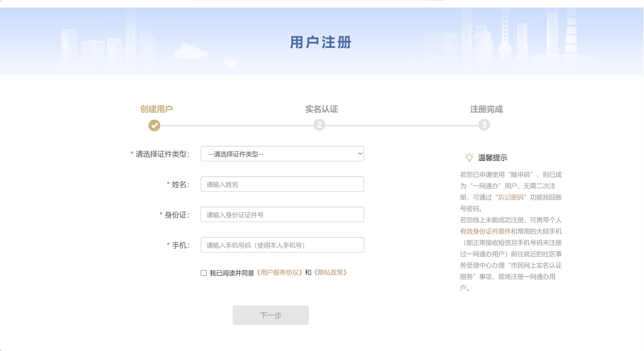Select the 注册完成 step label

(486, 109)
